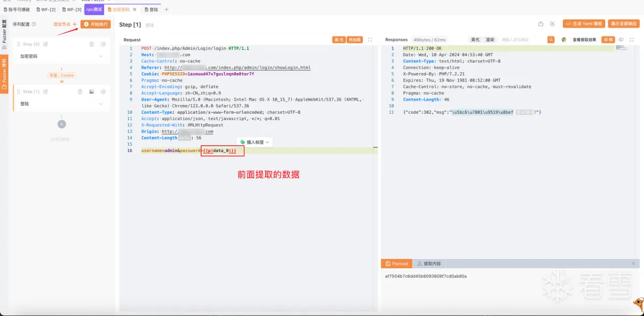Screen dimensions: 644x316
Task: Click 添加节点 to add a node
Action: click(x=64, y=24)
